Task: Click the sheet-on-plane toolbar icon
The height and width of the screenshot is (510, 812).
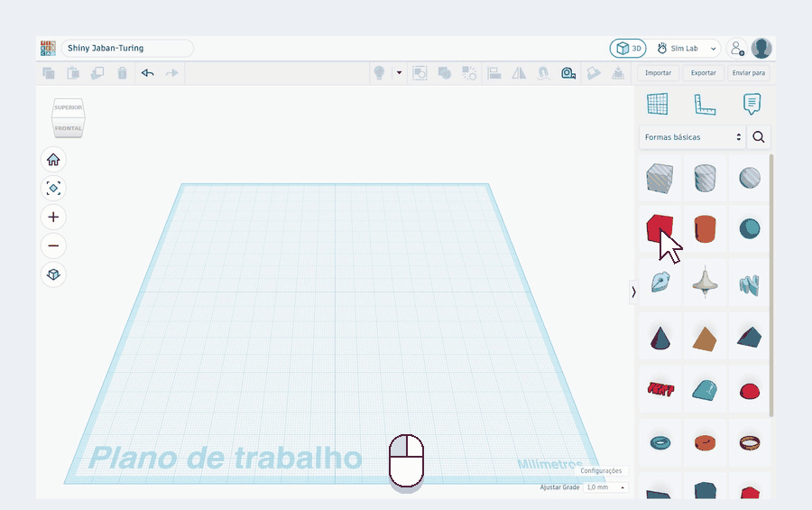Action: pyautogui.click(x=594, y=73)
